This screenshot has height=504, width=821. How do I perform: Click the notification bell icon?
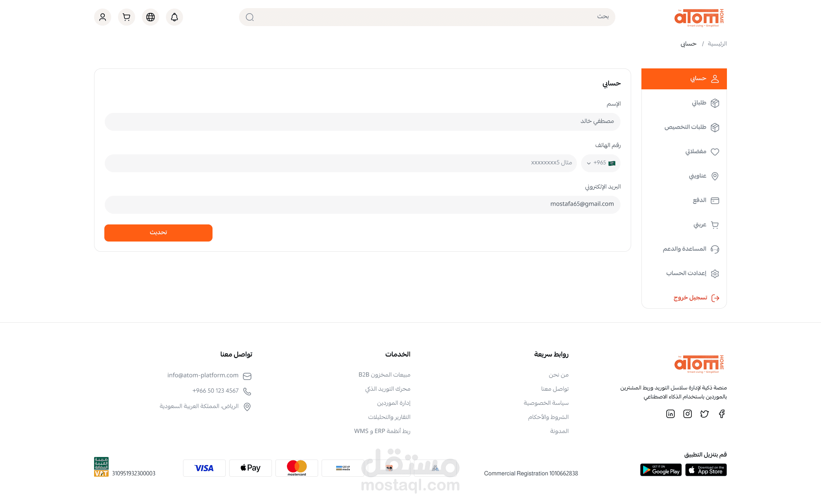pyautogui.click(x=174, y=17)
